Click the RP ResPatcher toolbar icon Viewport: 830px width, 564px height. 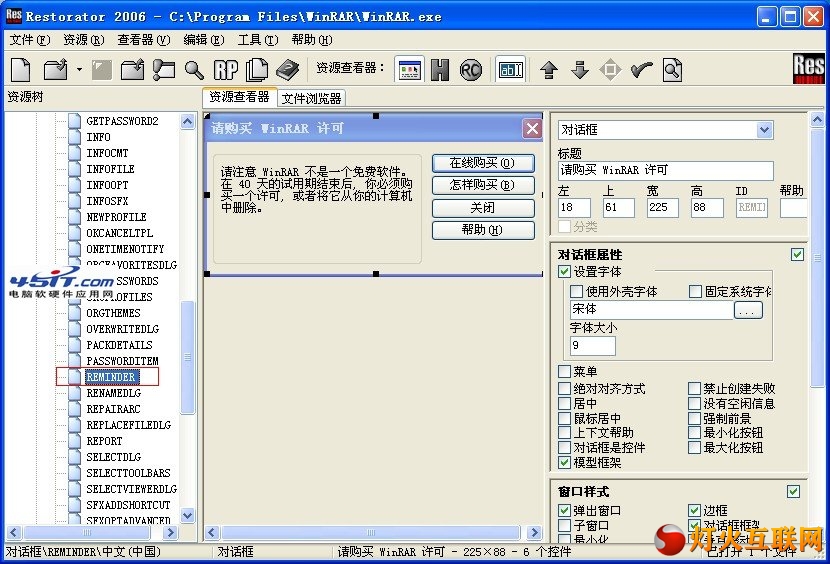225,69
